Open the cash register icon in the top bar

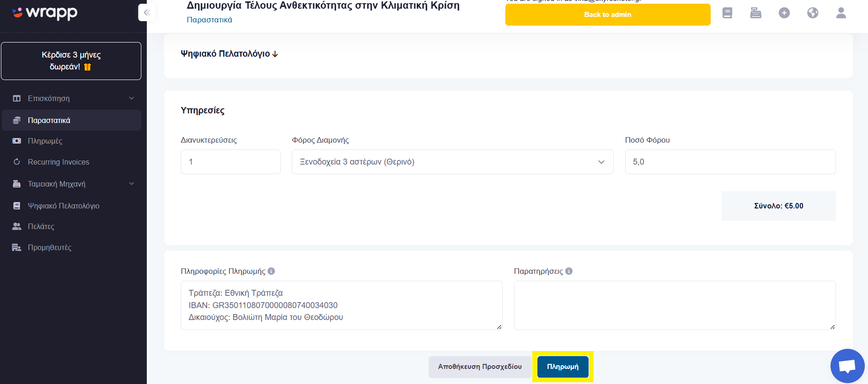pos(755,13)
